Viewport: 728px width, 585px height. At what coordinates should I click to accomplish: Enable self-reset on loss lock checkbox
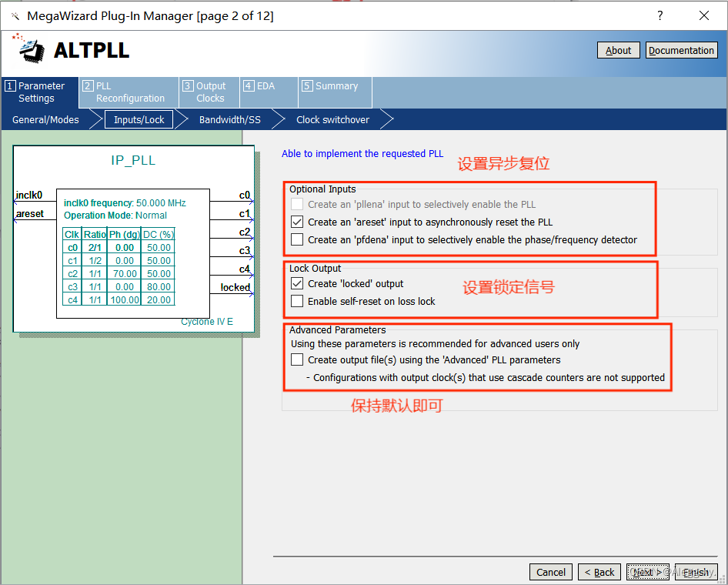[297, 301]
